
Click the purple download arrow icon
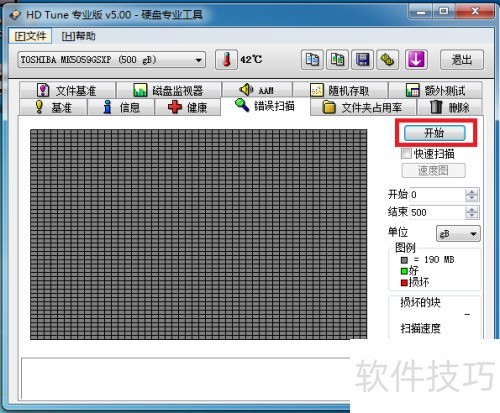416,60
